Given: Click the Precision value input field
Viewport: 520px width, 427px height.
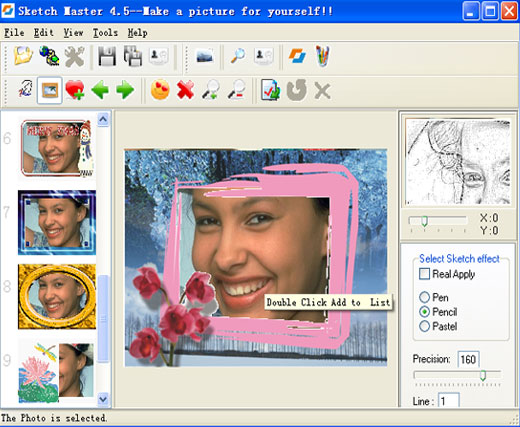Looking at the screenshot, I should 468,359.
